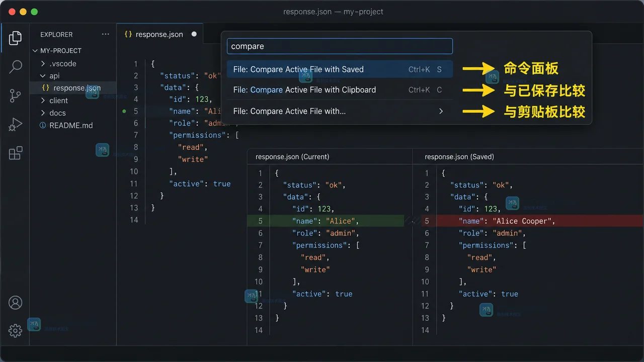Run Compare Active File with Clipboard command
The height and width of the screenshot is (362, 644).
(x=340, y=90)
